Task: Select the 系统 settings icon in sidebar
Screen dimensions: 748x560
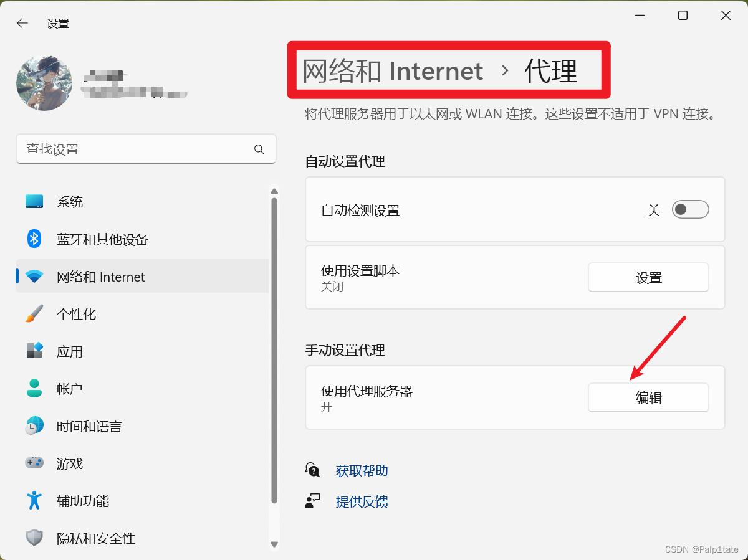Action: point(35,201)
